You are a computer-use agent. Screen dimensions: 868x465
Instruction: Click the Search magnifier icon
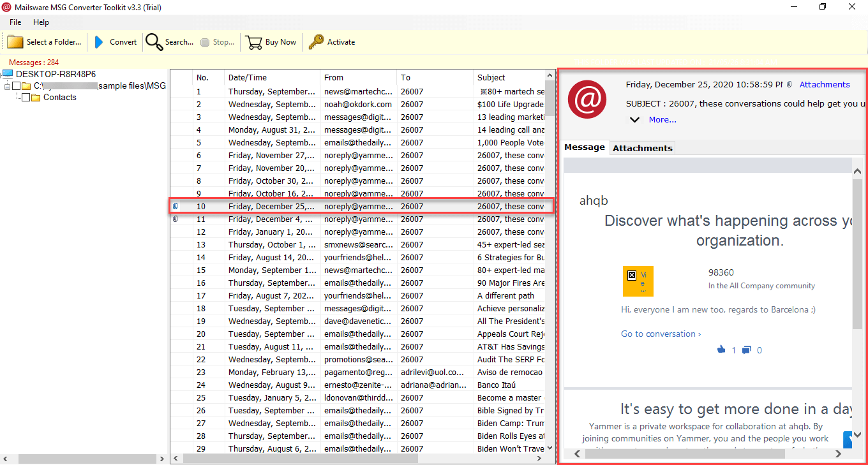[x=154, y=42]
